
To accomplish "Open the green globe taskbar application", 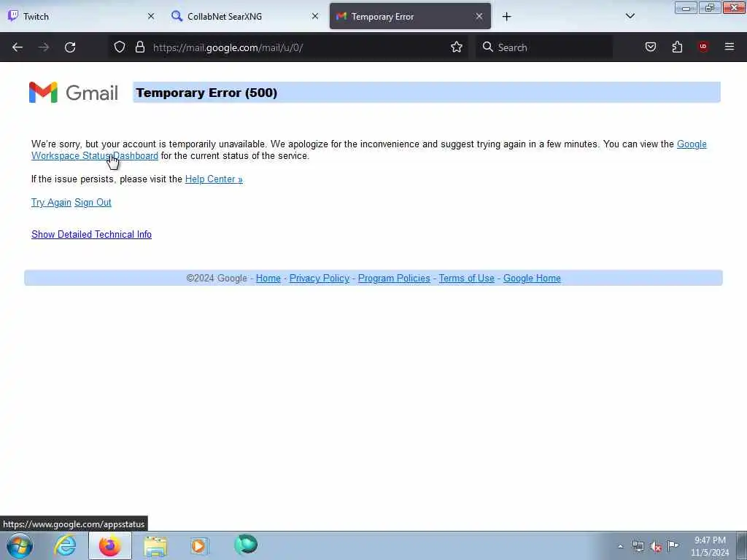I will [x=246, y=545].
